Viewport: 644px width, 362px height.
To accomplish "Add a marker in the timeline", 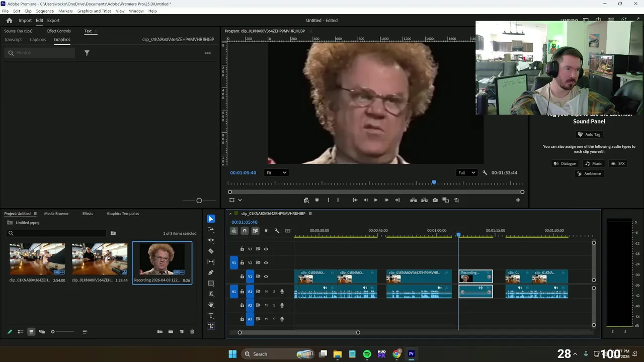I will click(x=266, y=231).
